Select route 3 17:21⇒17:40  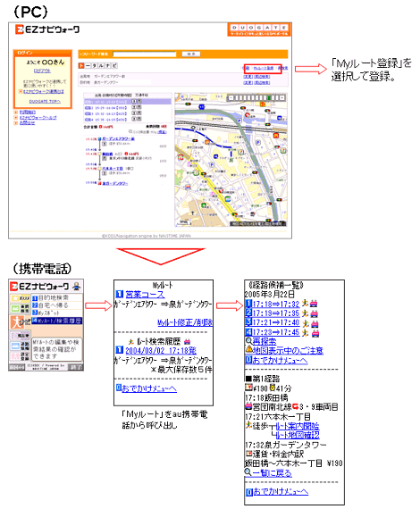[x=276, y=322]
